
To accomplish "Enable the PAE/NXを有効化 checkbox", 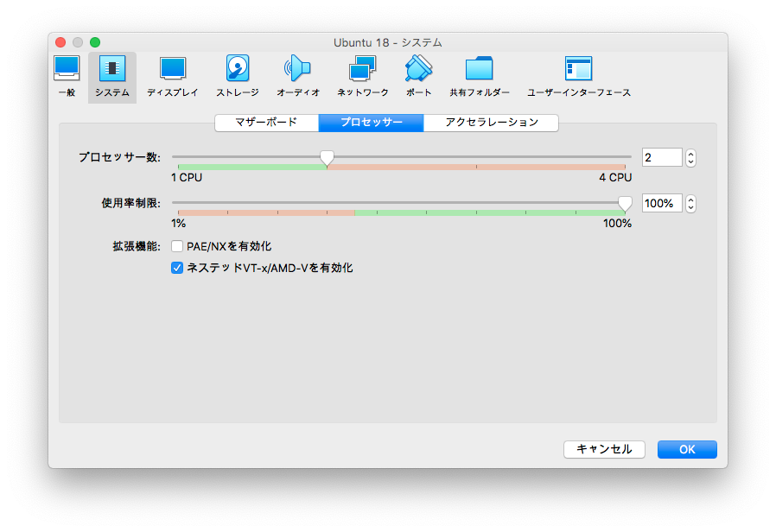I will [x=177, y=246].
